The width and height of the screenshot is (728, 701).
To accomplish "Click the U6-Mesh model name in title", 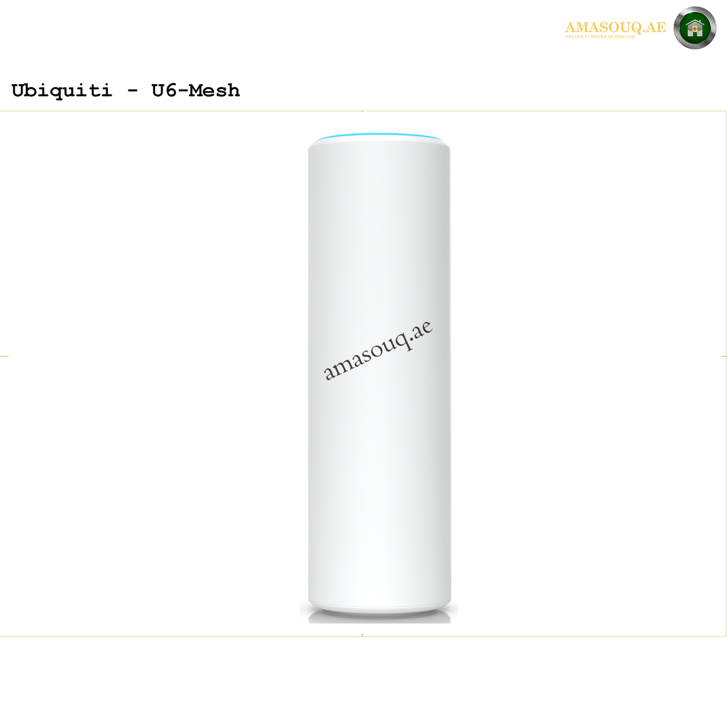I will coord(195,91).
